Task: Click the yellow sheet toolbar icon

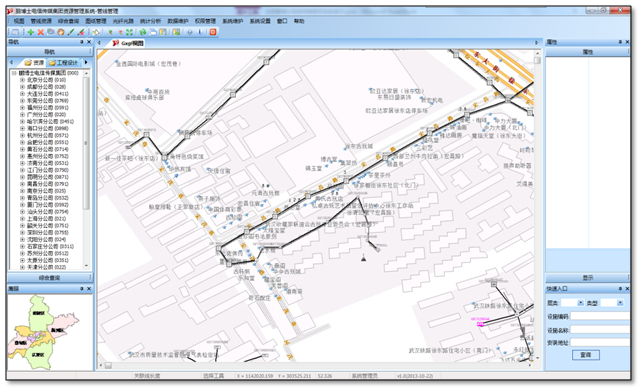Action: pyautogui.click(x=163, y=32)
